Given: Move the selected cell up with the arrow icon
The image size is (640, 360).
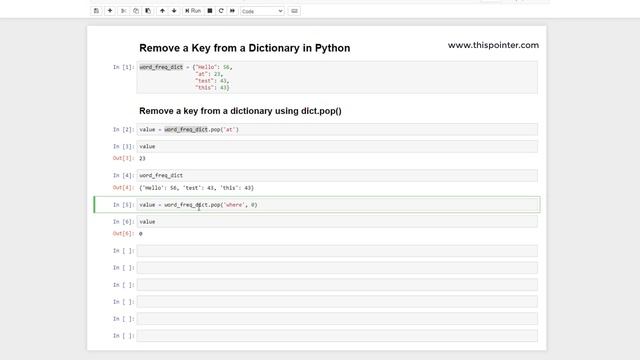Looking at the screenshot, I should 162,11.
